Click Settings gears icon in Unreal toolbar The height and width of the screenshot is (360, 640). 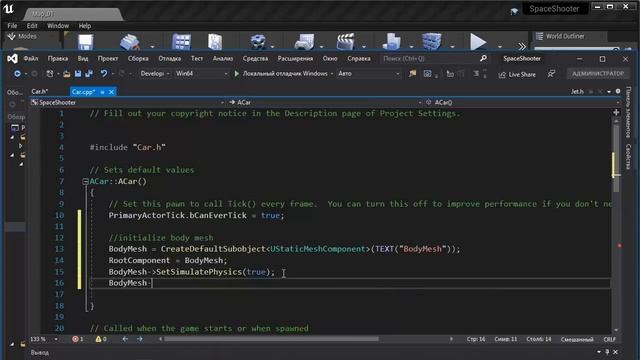point(258,42)
